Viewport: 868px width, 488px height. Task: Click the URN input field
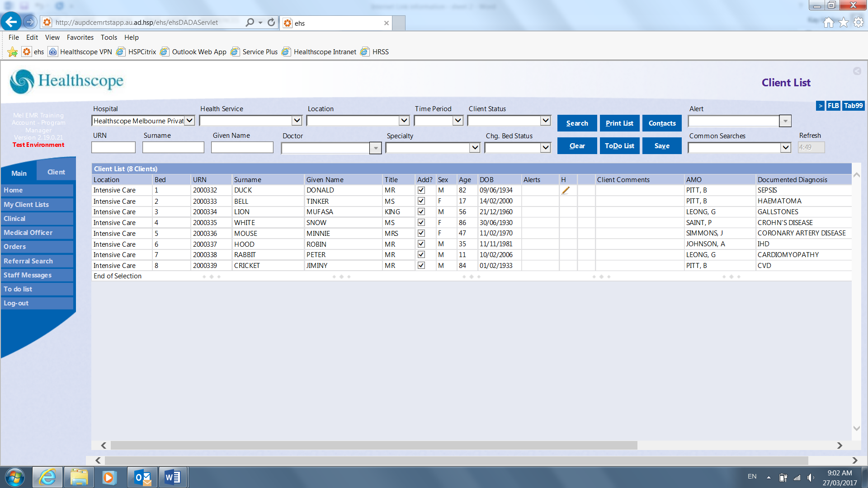click(x=113, y=147)
